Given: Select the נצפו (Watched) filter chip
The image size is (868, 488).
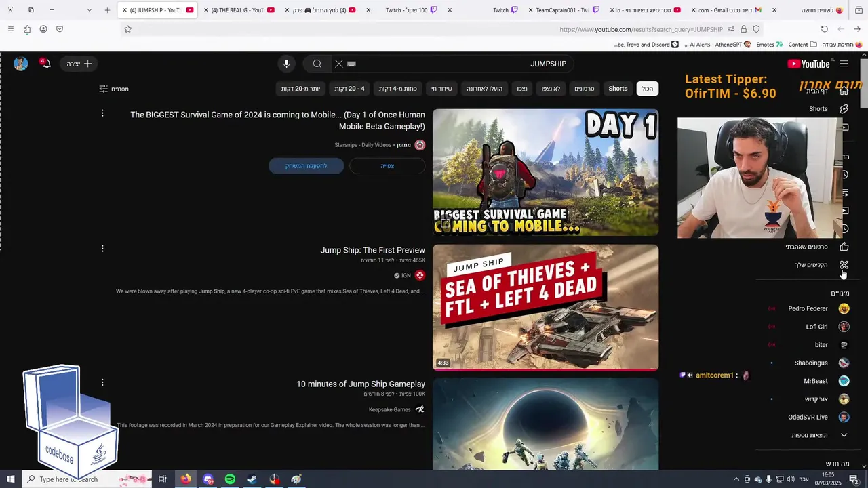Looking at the screenshot, I should (x=521, y=89).
